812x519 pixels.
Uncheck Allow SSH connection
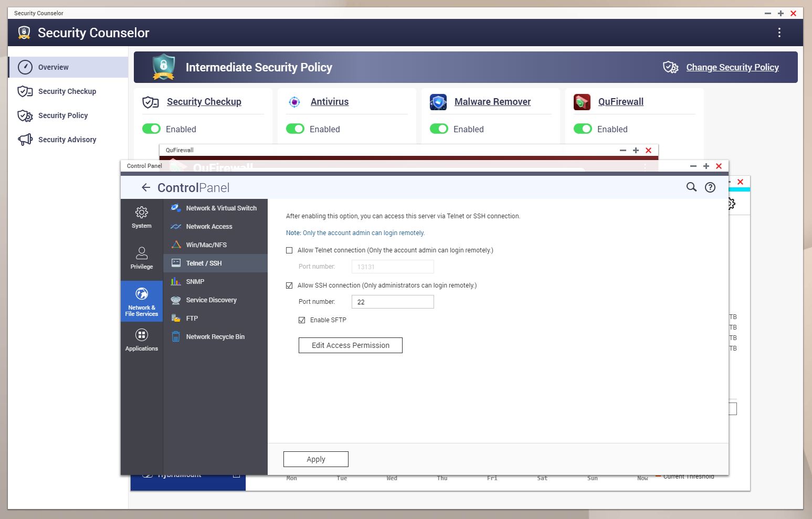pyautogui.click(x=289, y=285)
